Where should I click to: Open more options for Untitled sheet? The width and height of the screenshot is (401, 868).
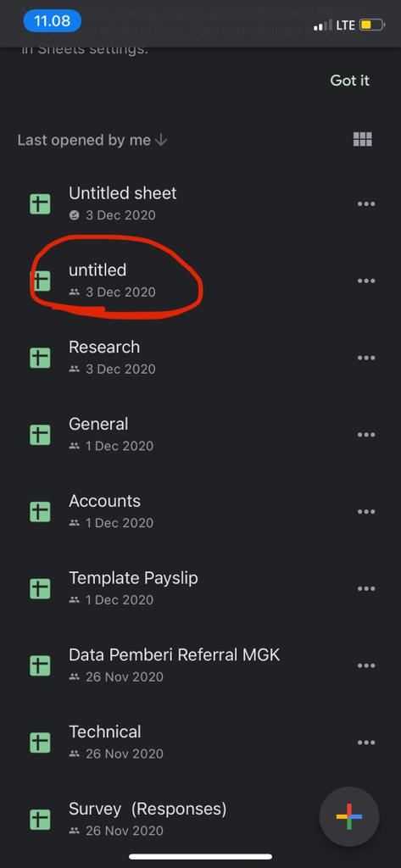[366, 203]
